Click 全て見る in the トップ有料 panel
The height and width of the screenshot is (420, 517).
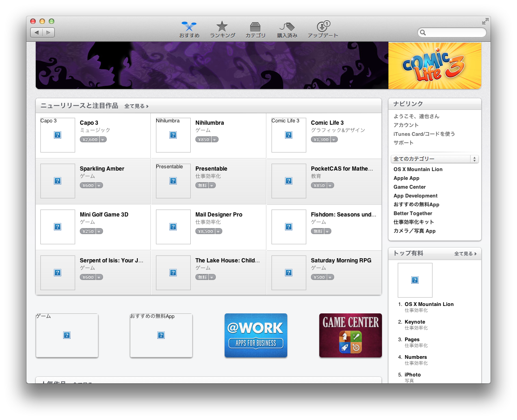pyautogui.click(x=465, y=254)
